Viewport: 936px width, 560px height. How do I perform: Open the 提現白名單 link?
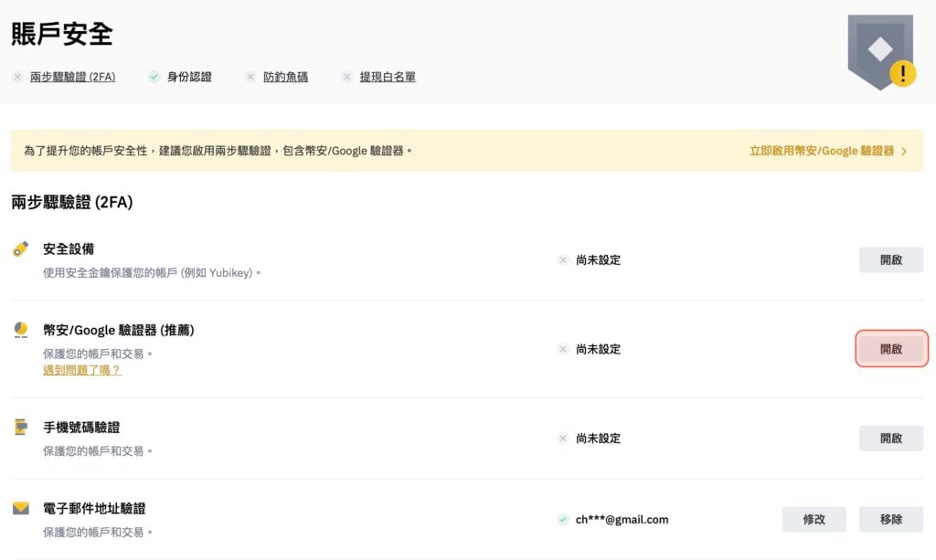[x=388, y=77]
